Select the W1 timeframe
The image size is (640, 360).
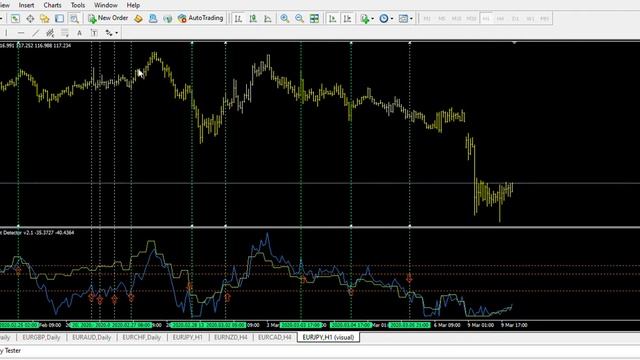point(530,19)
